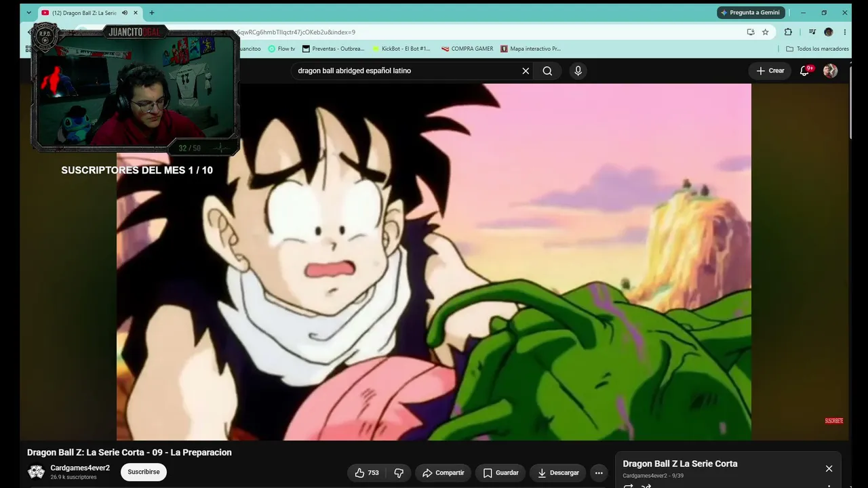Click the Dragon Ball Z video player
Image resolution: width=868 pixels, height=488 pixels.
(434, 262)
